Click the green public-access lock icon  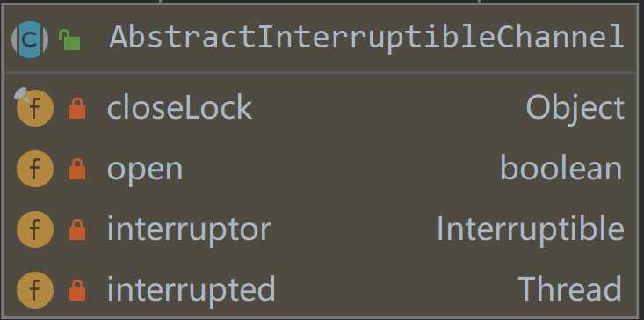(x=69, y=40)
